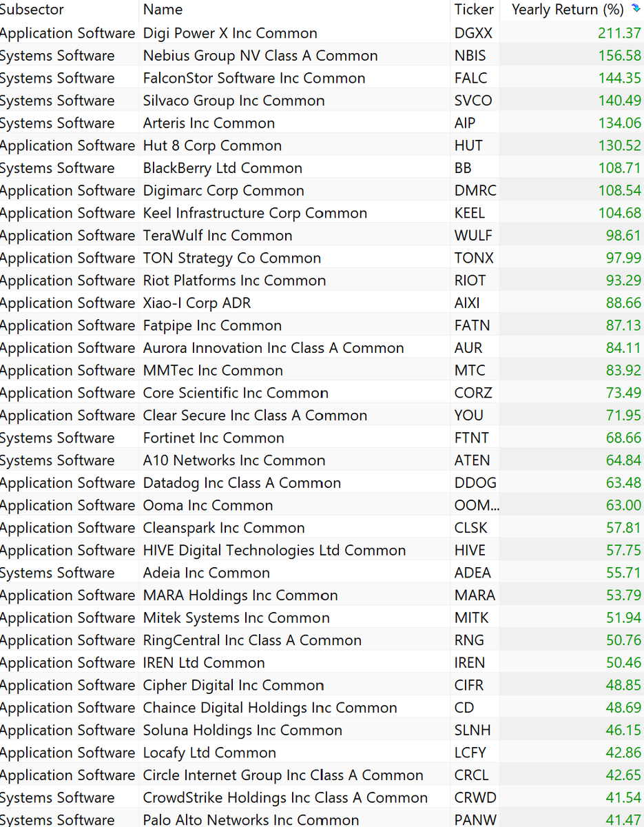
Task: Click Locafy Ltd Common name cell
Action: [x=209, y=753]
